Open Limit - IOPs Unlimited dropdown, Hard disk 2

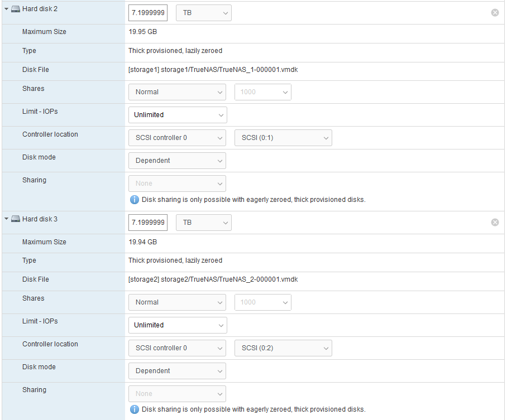[178, 115]
